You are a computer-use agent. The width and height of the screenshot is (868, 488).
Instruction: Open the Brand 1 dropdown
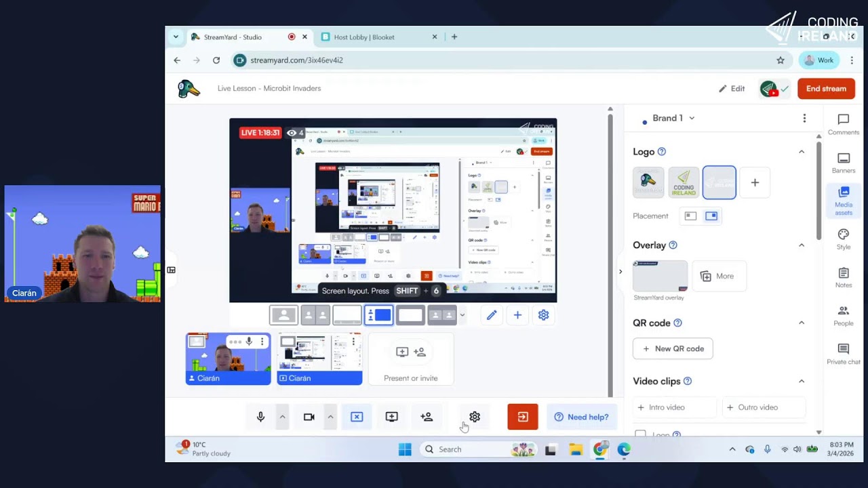[x=673, y=118]
